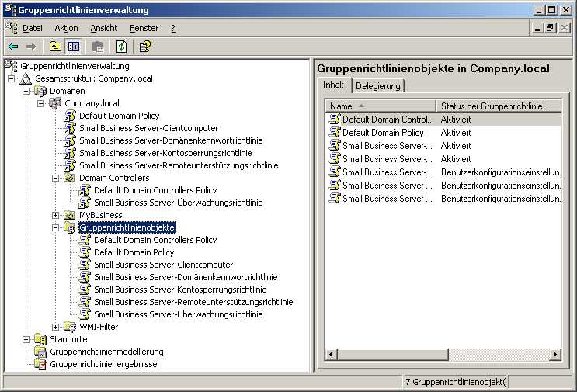Image resolution: width=577 pixels, height=392 pixels.
Task: Collapse the Domänen tree node
Action: (x=26, y=91)
